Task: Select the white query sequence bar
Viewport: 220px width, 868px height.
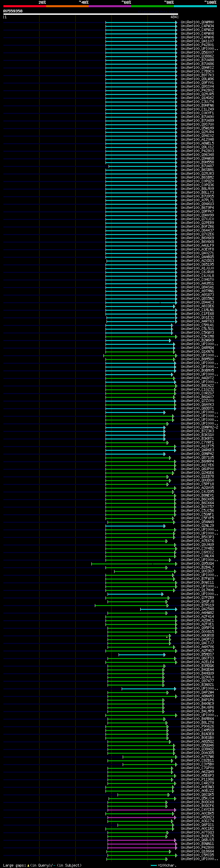Action: point(90,14)
